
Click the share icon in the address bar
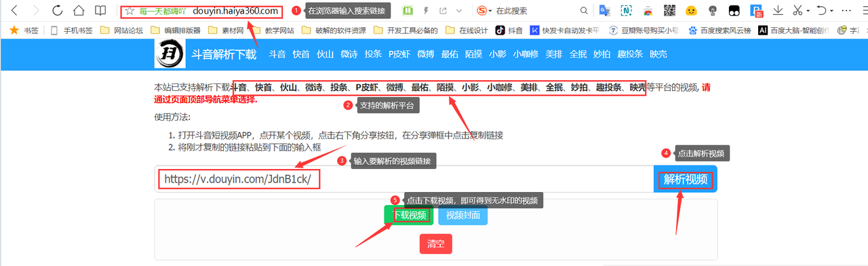click(x=443, y=11)
